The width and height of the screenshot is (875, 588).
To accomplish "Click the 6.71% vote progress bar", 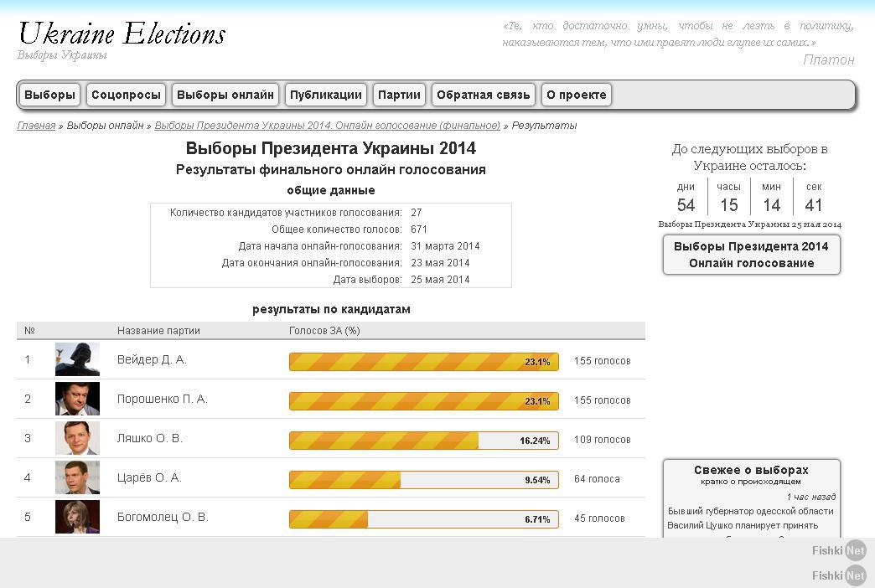I will click(424, 518).
